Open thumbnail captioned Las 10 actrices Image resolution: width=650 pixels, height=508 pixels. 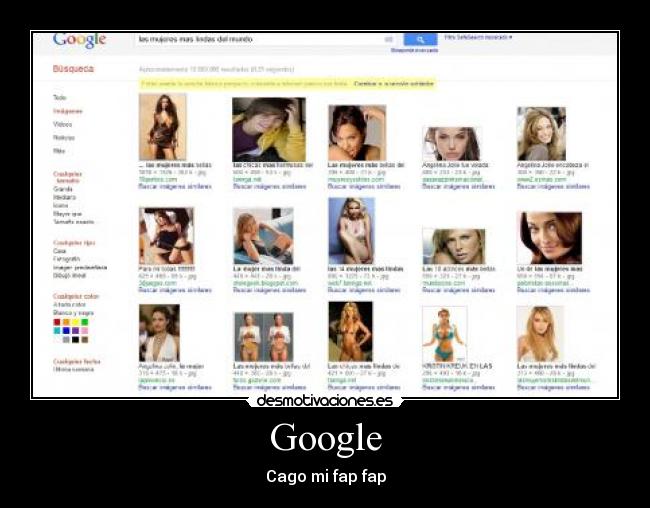[x=454, y=246]
